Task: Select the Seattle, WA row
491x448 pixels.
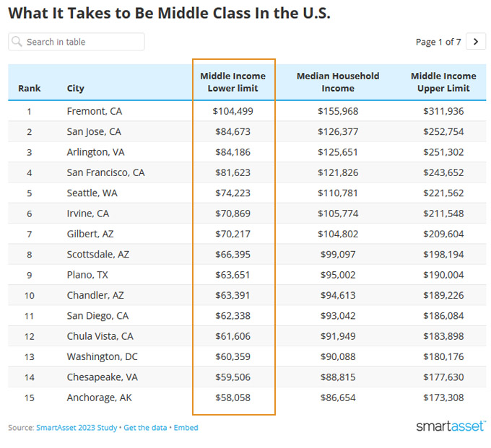Action: pos(247,193)
